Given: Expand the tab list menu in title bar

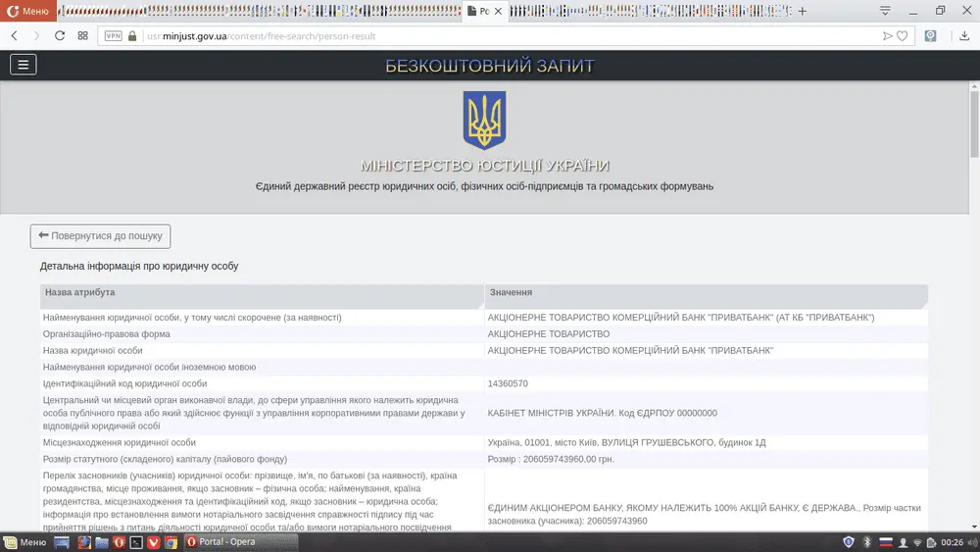Looking at the screenshot, I should click(x=885, y=11).
